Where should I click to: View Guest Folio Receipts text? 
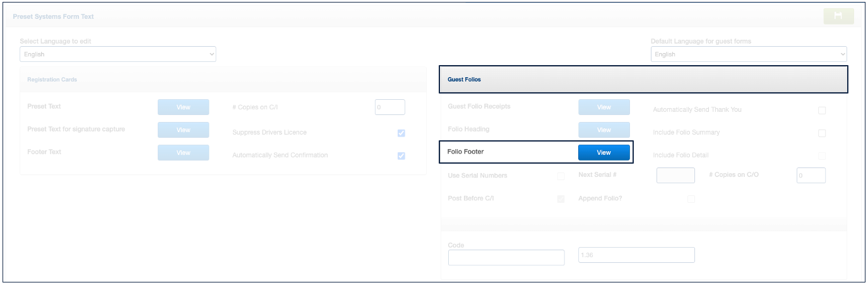pyautogui.click(x=603, y=107)
